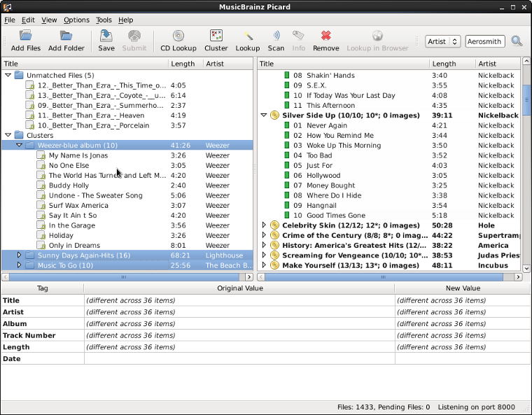This screenshot has height=415, width=532.
Task: Click the Lookup toolbar icon
Action: (247, 36)
